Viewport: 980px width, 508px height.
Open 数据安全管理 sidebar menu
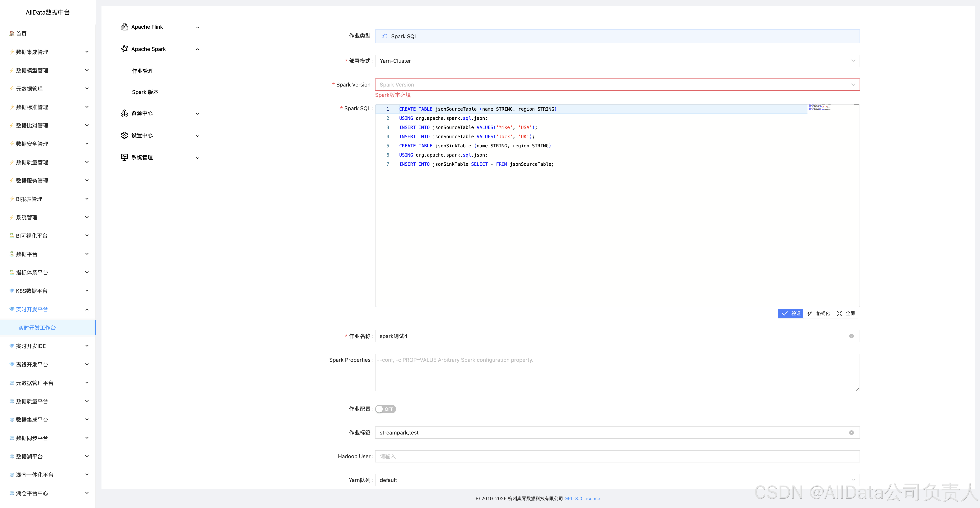pos(47,144)
